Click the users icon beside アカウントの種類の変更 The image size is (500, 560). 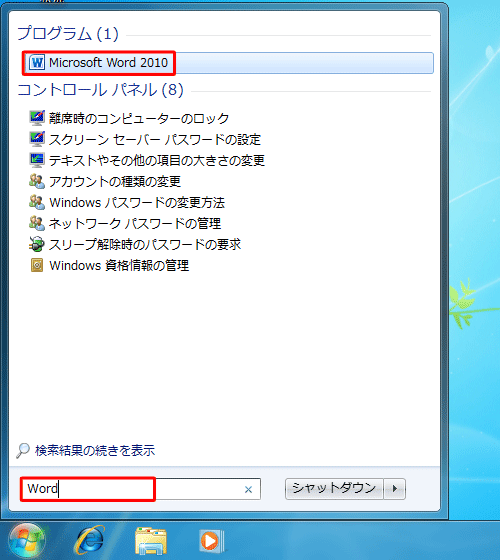pos(37,181)
